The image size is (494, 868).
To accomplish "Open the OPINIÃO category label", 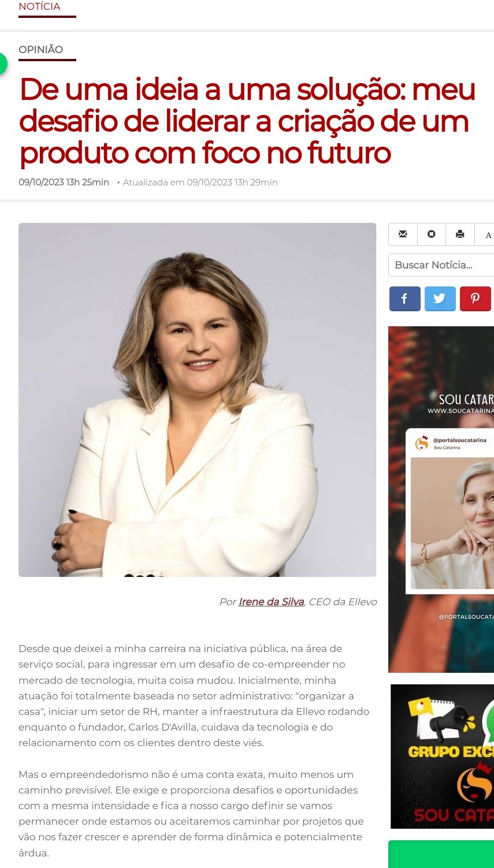I will (40, 50).
